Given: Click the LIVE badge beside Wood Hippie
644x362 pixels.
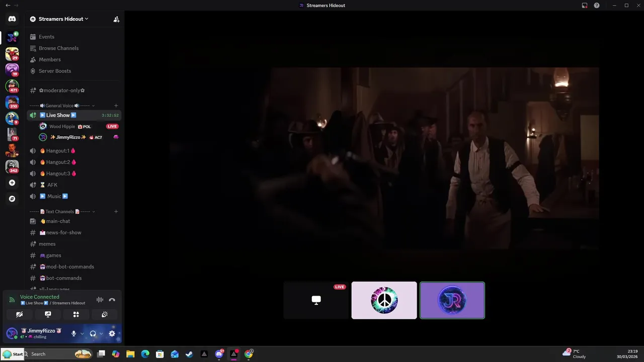Looking at the screenshot, I should (112, 126).
